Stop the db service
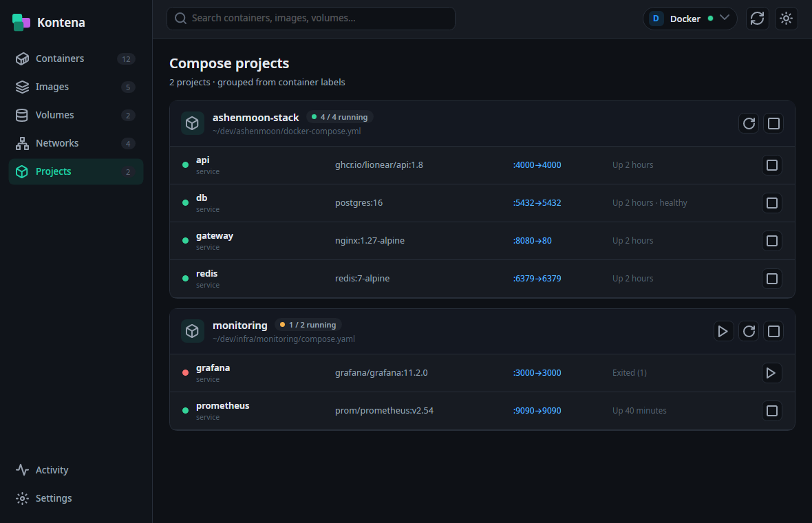 click(x=771, y=203)
